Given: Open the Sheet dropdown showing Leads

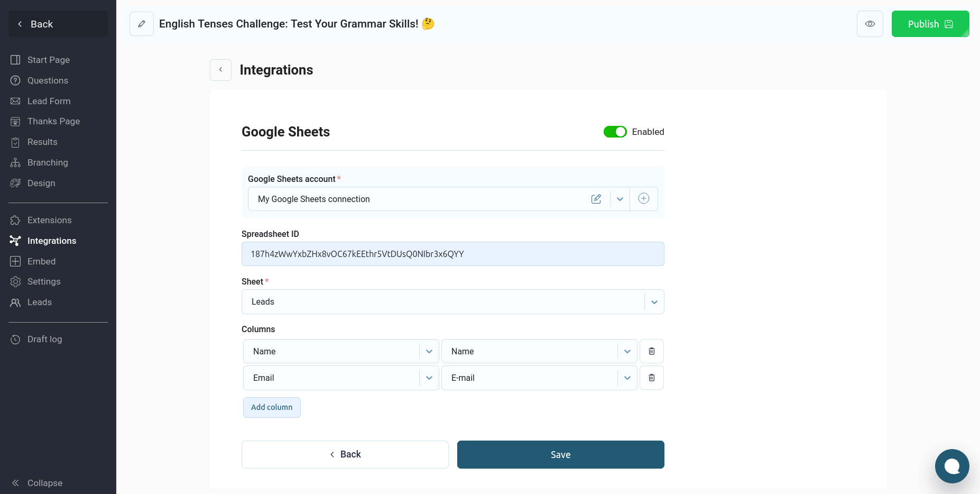Looking at the screenshot, I should 654,302.
